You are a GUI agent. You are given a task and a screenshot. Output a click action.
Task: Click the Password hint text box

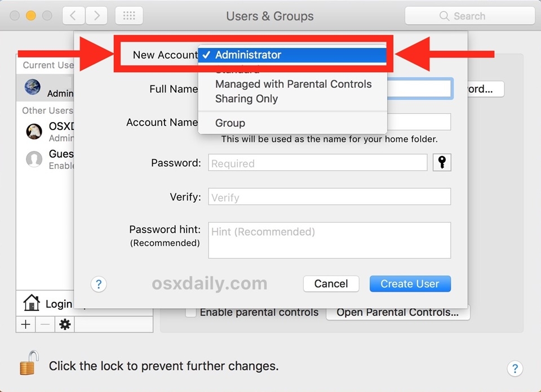pos(329,240)
